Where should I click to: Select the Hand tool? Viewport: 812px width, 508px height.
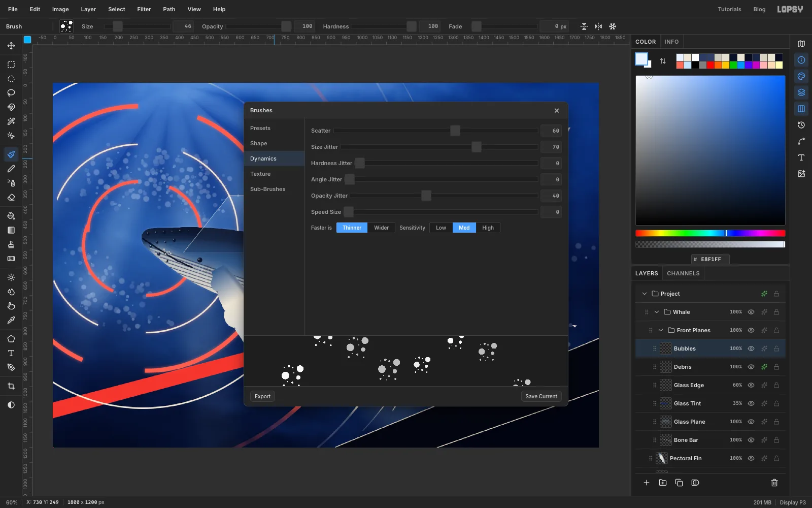point(11,306)
